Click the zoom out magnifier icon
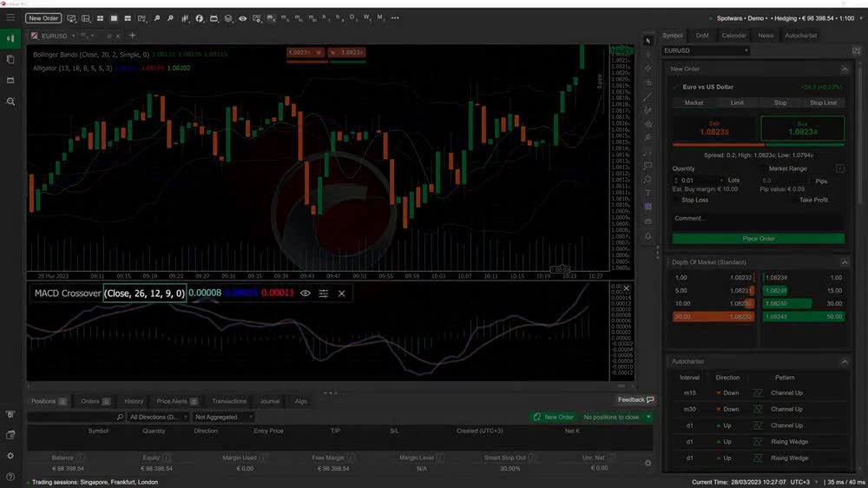 (x=170, y=18)
